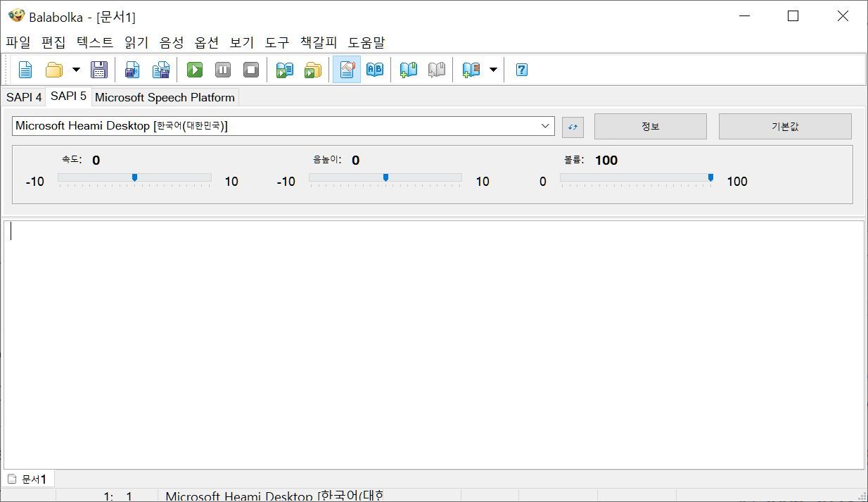
Task: Click status bar voice name Microsoft Heami Desktop
Action: pyautogui.click(x=274, y=496)
